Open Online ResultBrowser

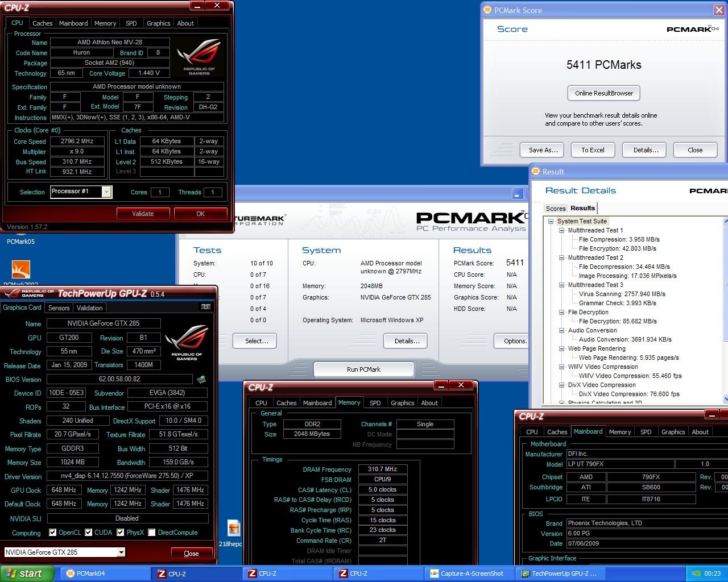(603, 93)
